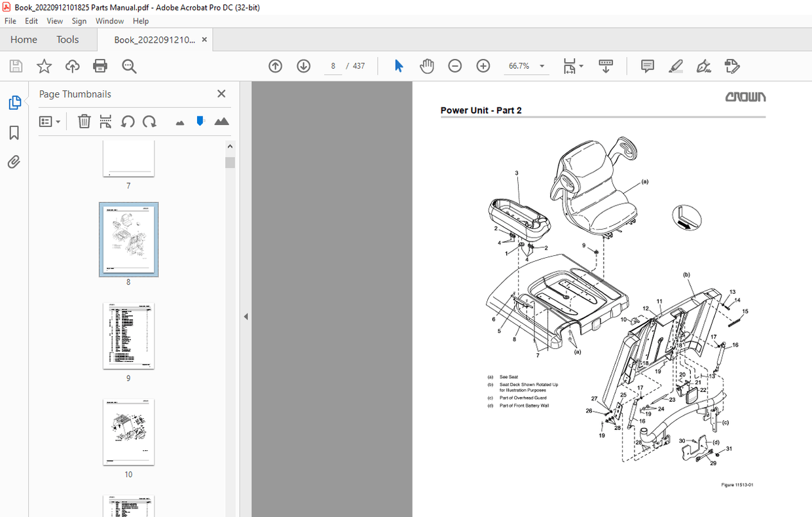Open the zoom level dropdown

pos(541,65)
